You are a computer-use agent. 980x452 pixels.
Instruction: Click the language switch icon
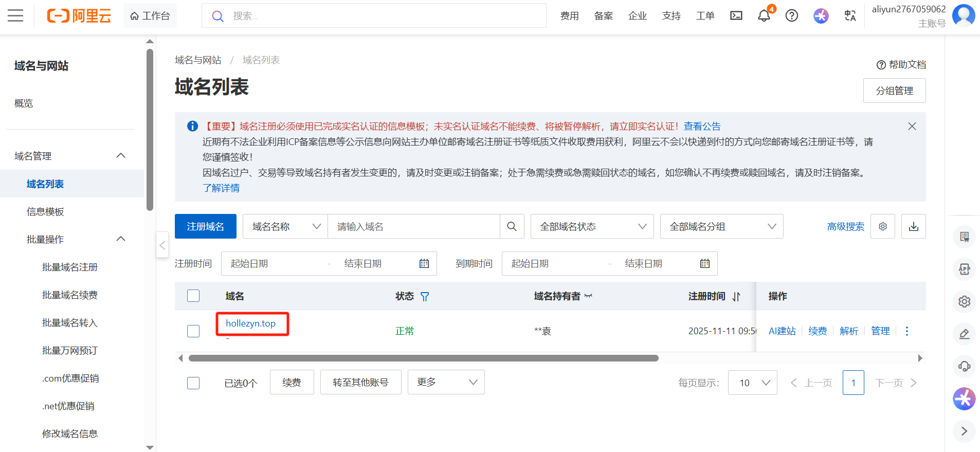coord(850,16)
